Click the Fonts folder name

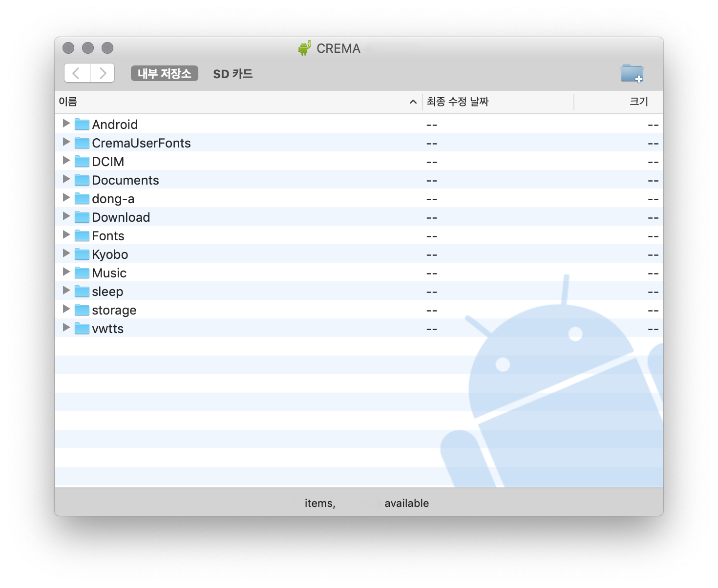point(108,236)
